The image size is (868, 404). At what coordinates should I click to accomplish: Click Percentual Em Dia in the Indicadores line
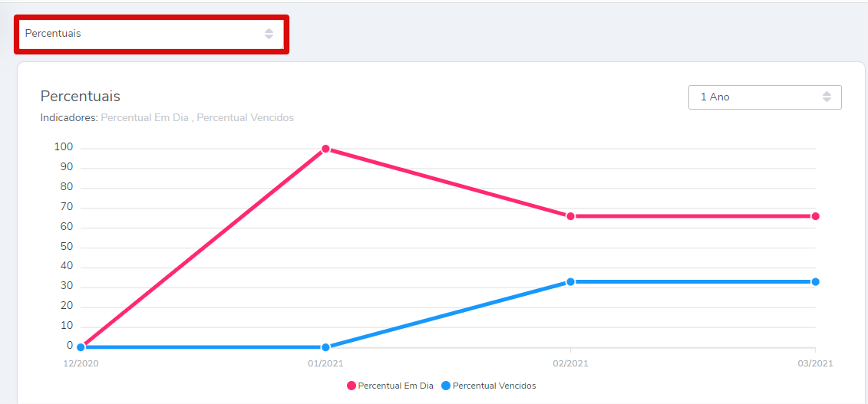coord(144,118)
